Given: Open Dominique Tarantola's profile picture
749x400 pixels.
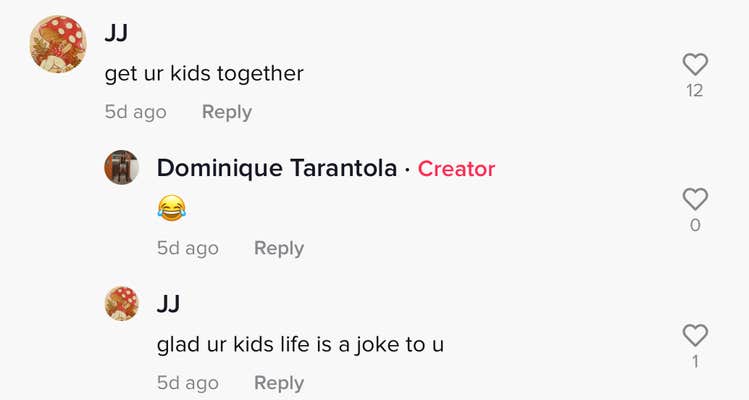Looking at the screenshot, I should pyautogui.click(x=121, y=167).
